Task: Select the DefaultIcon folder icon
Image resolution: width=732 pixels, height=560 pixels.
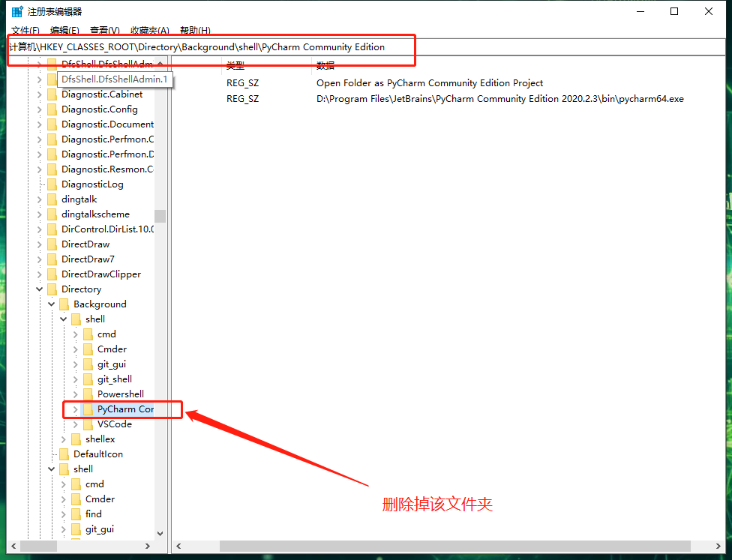Action: point(64,454)
